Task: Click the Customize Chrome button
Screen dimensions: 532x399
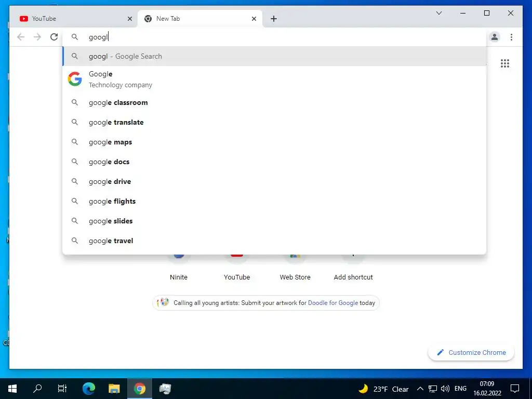Action: click(471, 353)
